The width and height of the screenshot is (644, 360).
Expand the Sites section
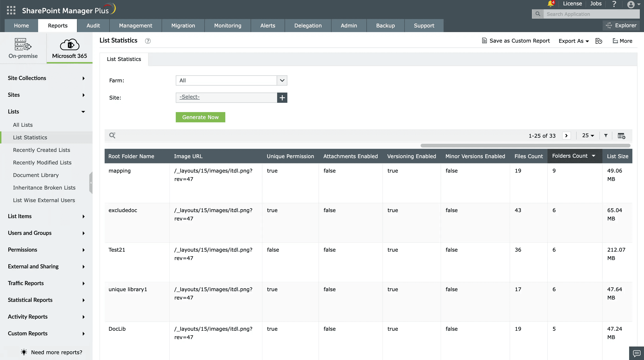[x=46, y=95]
